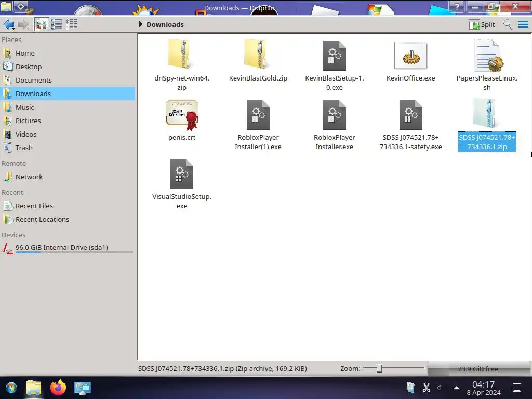Toggle the Split view button
The image size is (532, 399).
(x=482, y=24)
